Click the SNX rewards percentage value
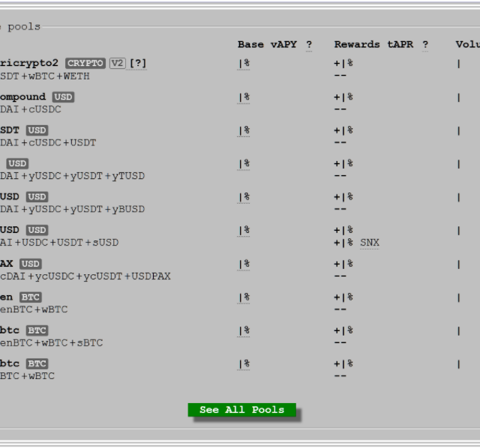480x448 pixels. point(343,243)
